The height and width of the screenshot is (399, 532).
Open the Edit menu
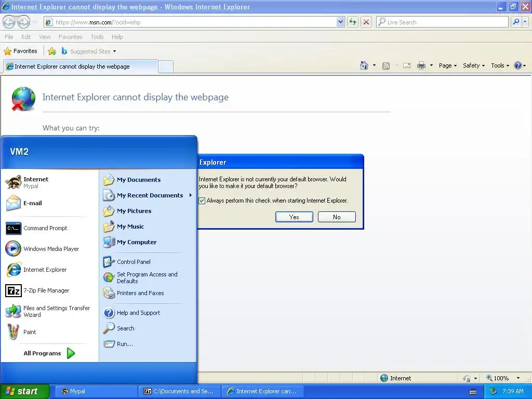pyautogui.click(x=26, y=37)
